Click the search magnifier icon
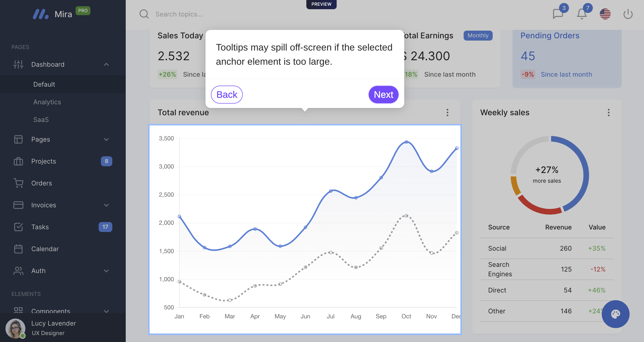The image size is (644, 342). 144,14
